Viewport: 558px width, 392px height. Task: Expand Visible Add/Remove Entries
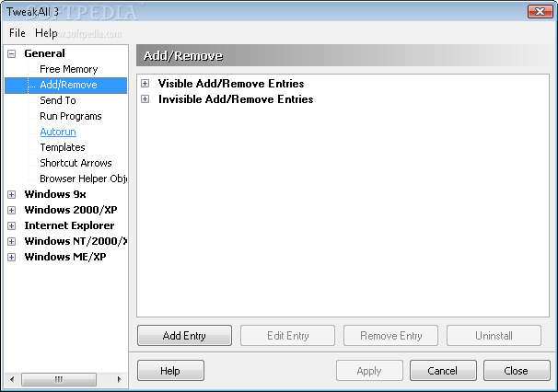coord(145,84)
